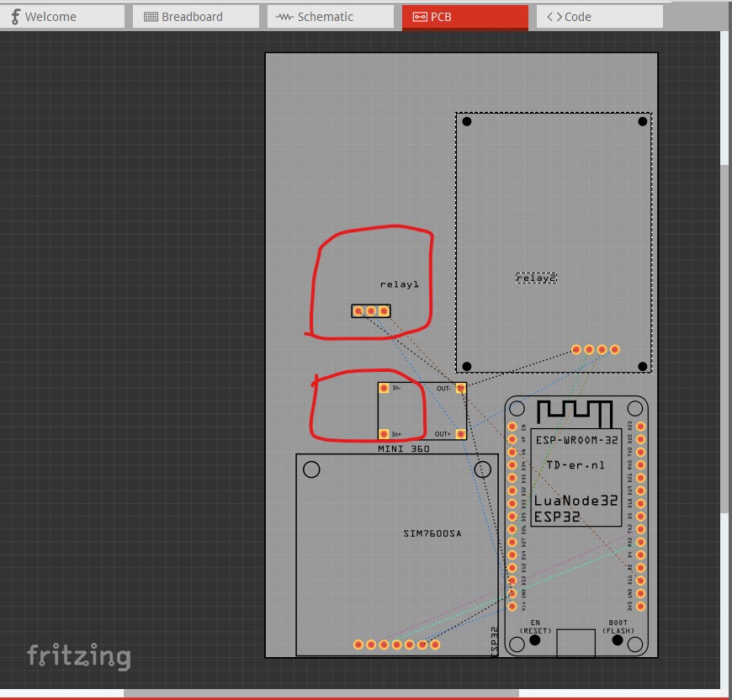This screenshot has width=732, height=700.
Task: Click the ESP32 D2 pin pad
Action: 640,568
